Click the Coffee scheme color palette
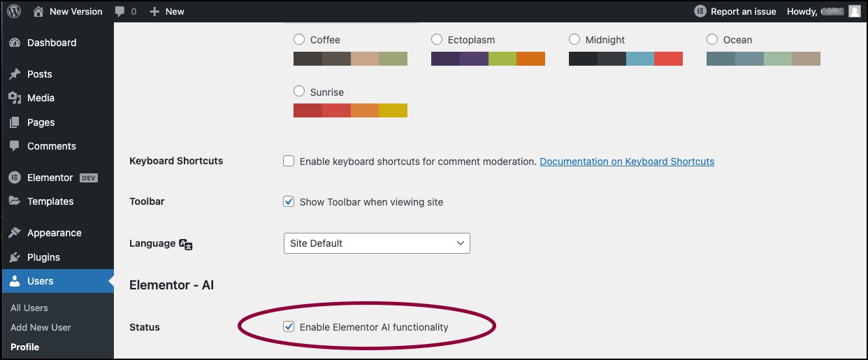 coord(350,59)
